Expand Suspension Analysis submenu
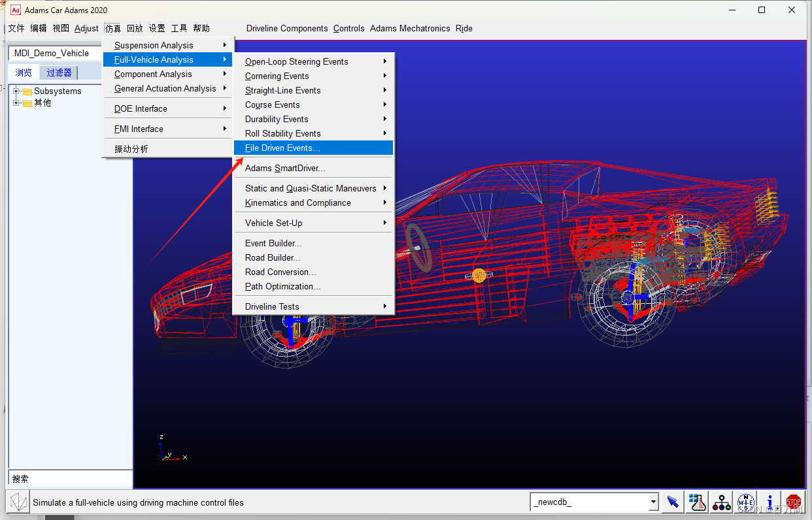Viewport: 812px width, 520px height. coord(168,45)
